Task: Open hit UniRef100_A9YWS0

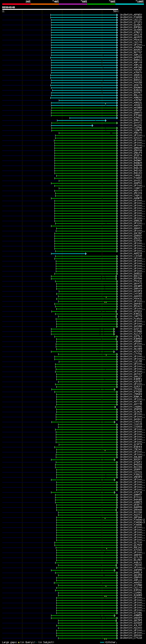Action: click(131, 15)
